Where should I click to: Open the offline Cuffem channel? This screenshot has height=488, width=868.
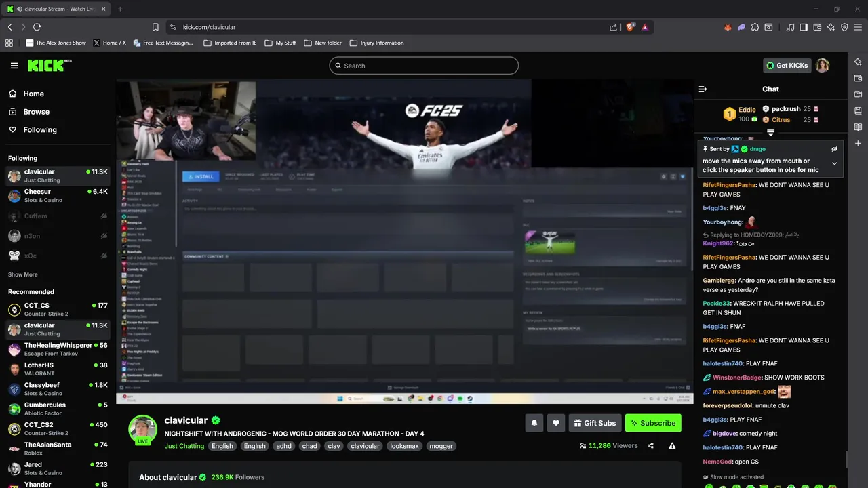click(58, 216)
